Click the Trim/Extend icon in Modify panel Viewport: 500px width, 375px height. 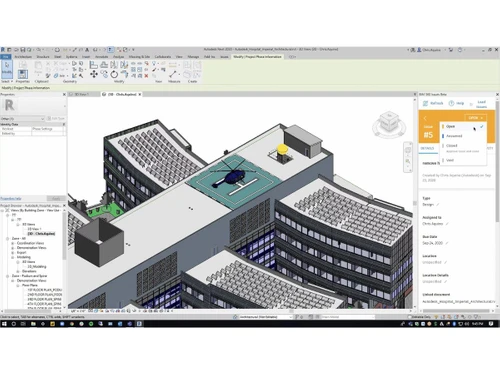coord(124,74)
